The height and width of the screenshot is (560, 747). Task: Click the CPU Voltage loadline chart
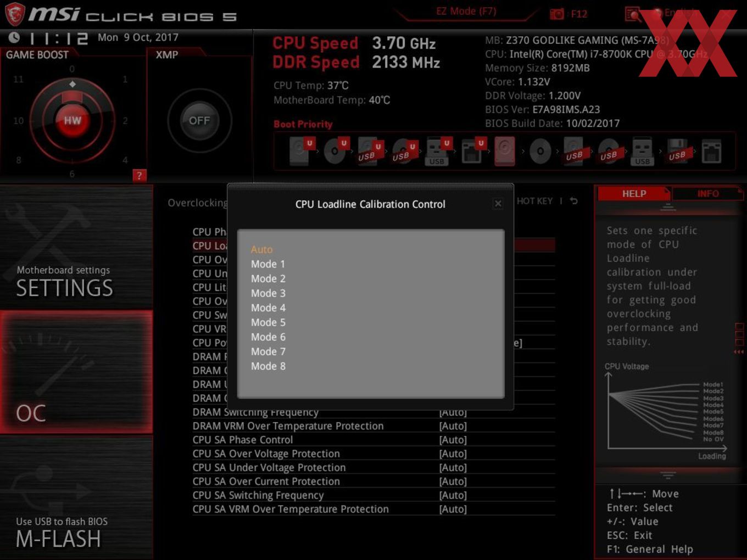point(666,411)
